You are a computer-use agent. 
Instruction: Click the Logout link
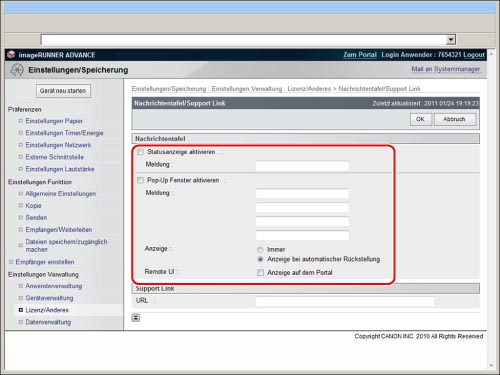tap(474, 55)
